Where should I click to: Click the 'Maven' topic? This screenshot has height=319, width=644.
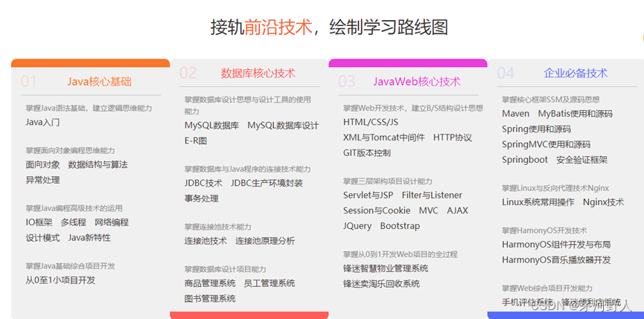pyautogui.click(x=515, y=114)
